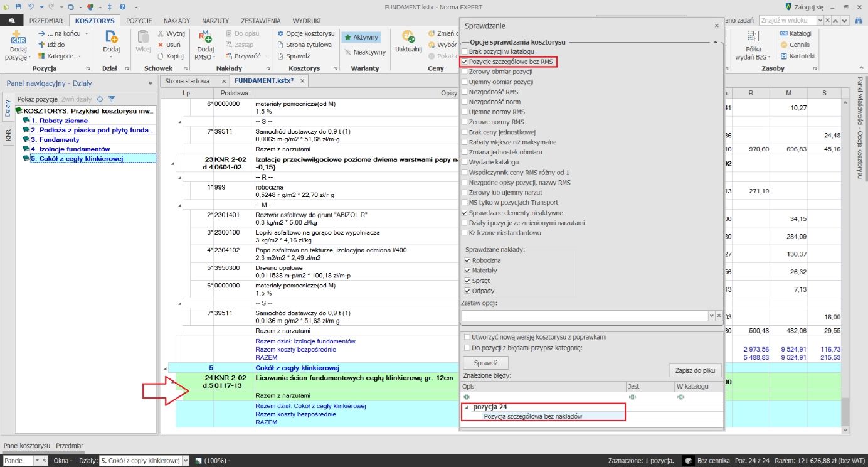Toggle Utworzyć nową wersję kosztorysu z poprawkami

(466, 337)
